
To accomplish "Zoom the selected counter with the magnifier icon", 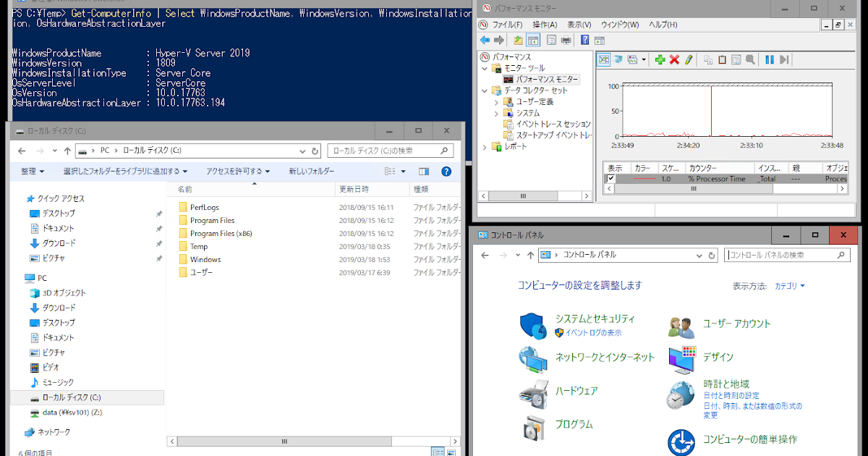I will click(x=750, y=59).
